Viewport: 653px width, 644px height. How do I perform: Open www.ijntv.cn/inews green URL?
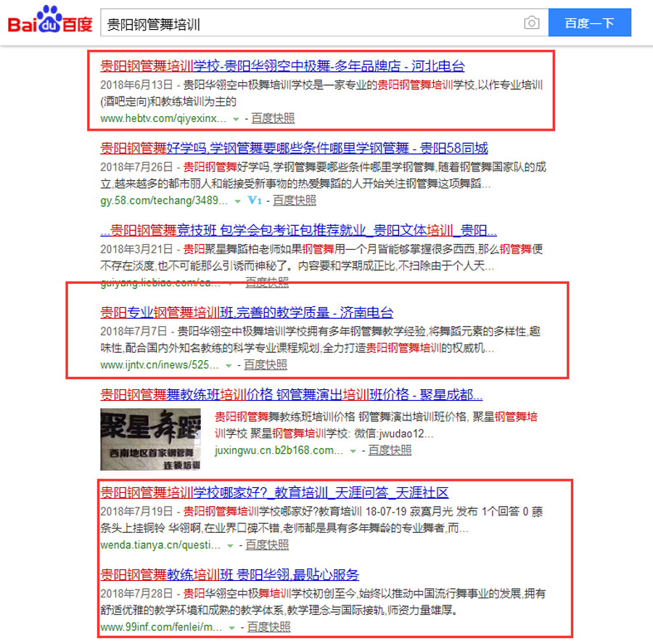point(159,364)
